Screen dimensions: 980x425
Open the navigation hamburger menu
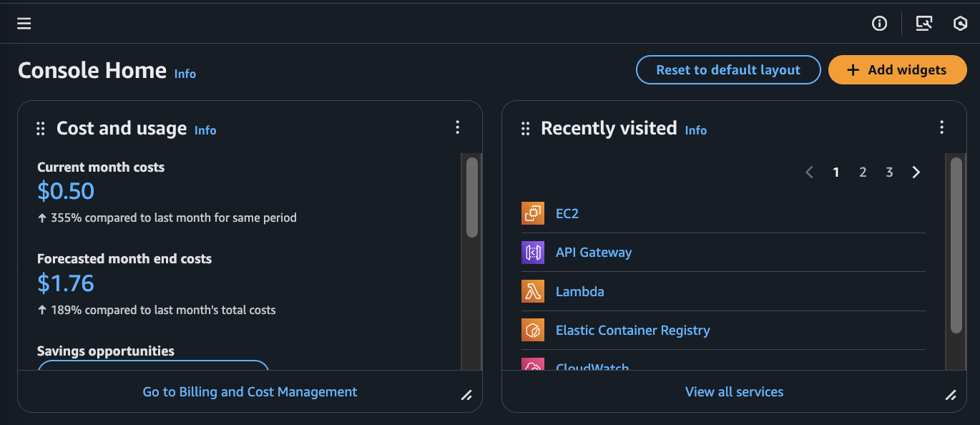point(24,23)
